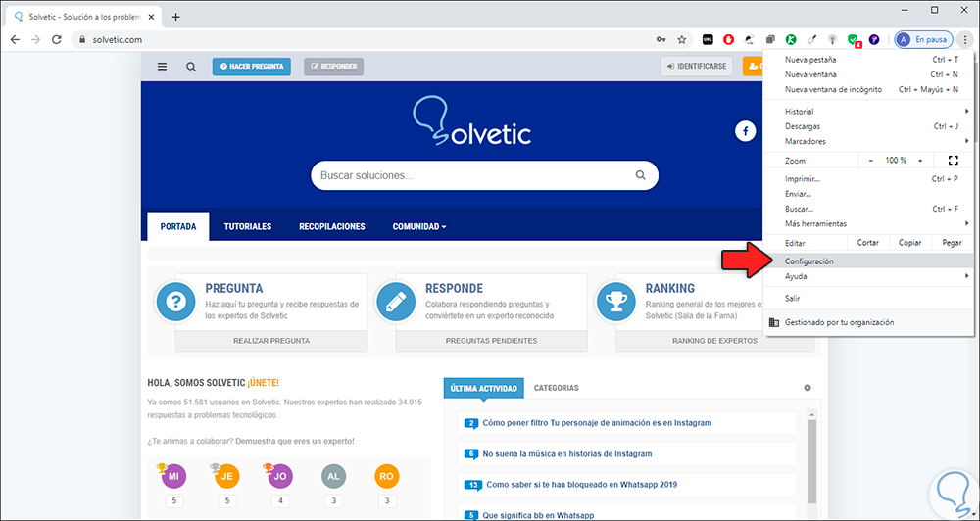Click the green shield extension with badge 4
The width and height of the screenshot is (980, 521).
coord(854,40)
